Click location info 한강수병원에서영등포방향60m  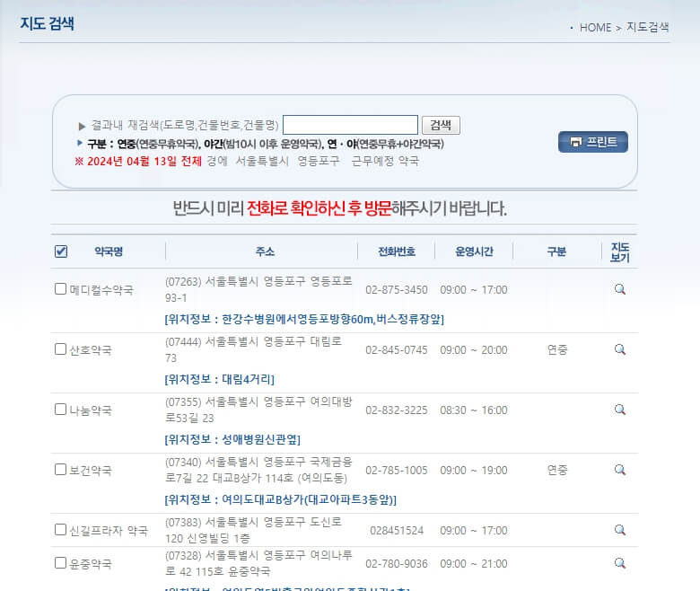coord(304,320)
